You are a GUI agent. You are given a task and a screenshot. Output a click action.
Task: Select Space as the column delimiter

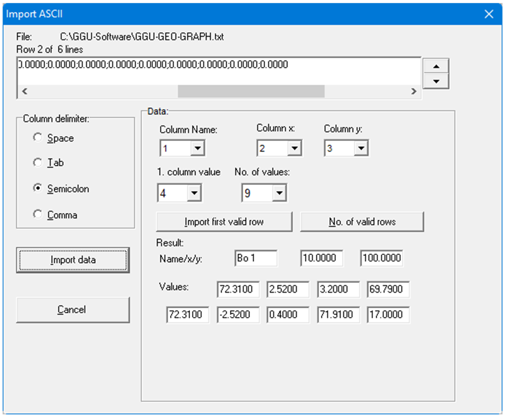(x=37, y=138)
